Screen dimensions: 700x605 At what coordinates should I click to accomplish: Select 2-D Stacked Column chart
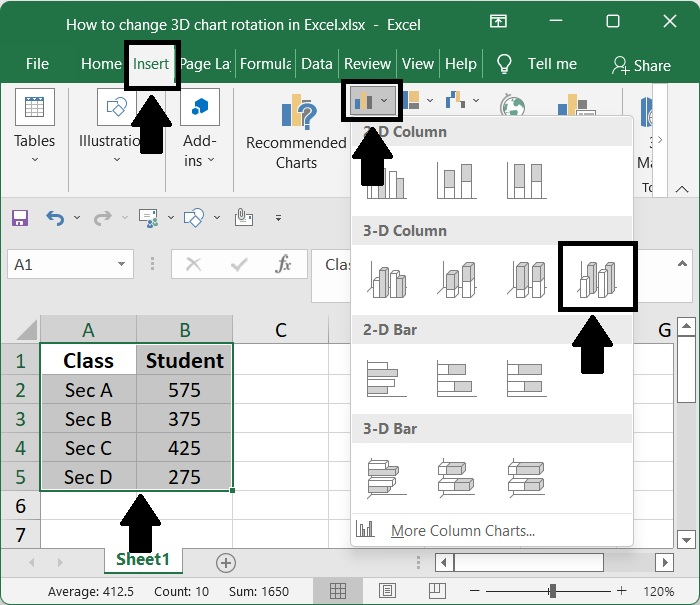point(456,181)
